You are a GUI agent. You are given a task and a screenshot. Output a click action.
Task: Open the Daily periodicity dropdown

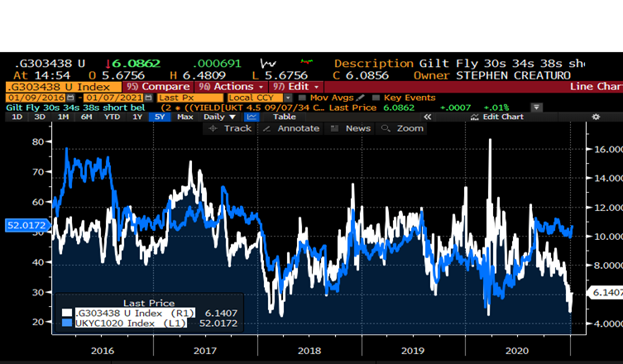click(220, 117)
